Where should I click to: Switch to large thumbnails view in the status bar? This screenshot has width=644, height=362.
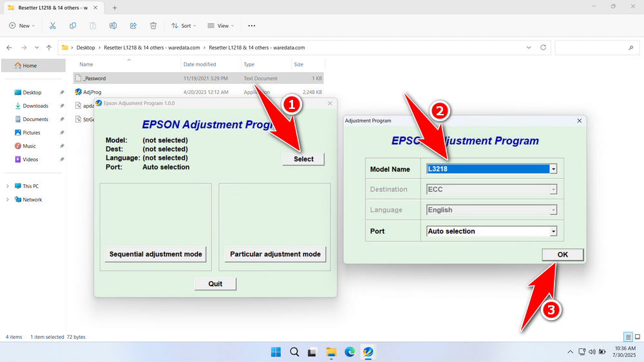pos(638,337)
